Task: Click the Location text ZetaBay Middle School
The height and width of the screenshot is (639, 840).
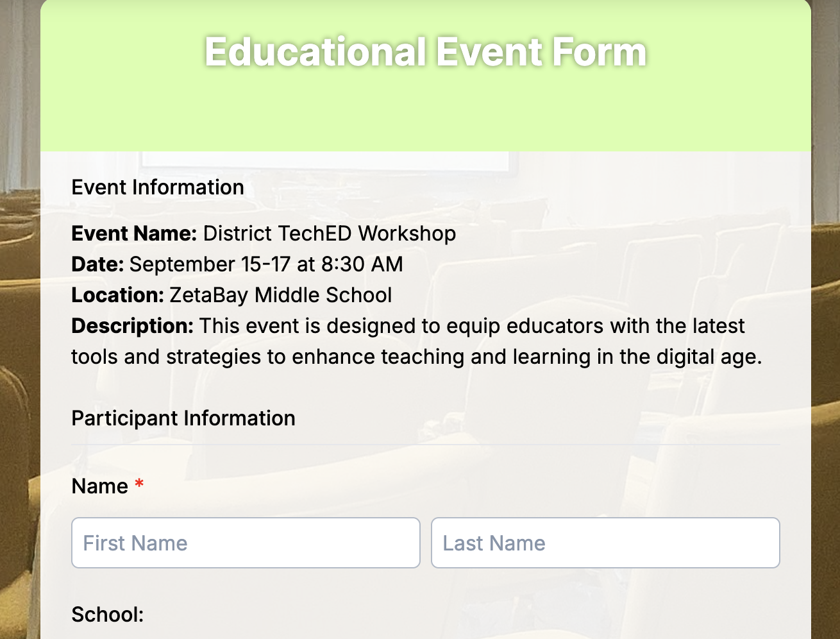Action: tap(280, 295)
